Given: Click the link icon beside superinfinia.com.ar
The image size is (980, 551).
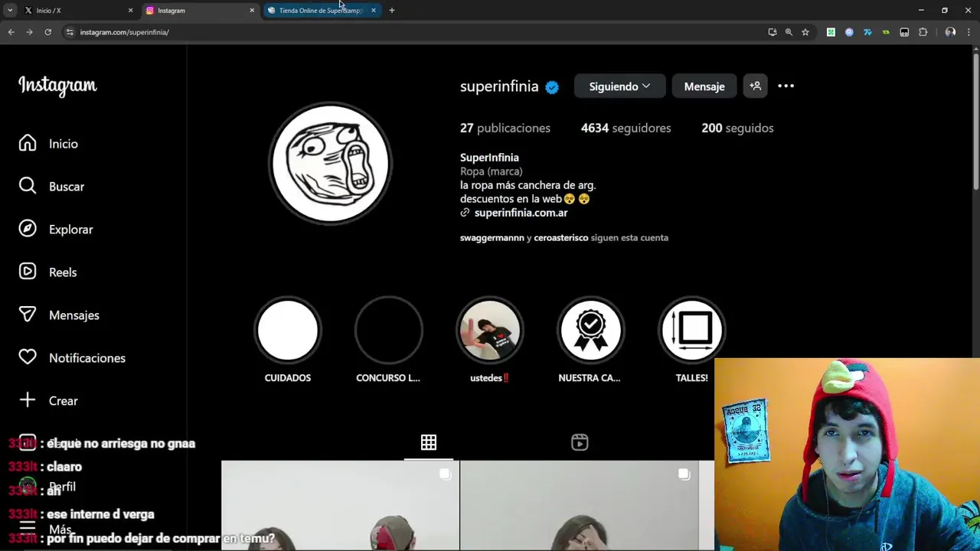Looking at the screenshot, I should click(465, 213).
